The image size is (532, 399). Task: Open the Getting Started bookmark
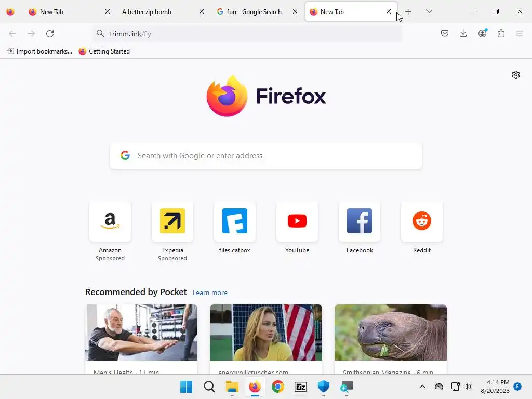click(104, 51)
